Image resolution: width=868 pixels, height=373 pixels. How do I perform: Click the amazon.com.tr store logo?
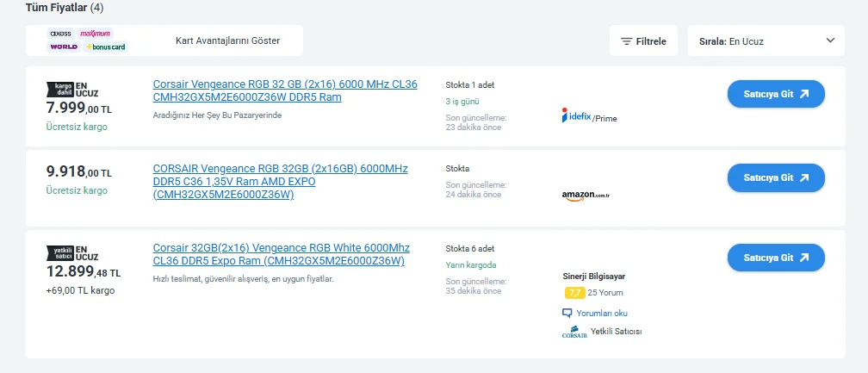tap(586, 196)
